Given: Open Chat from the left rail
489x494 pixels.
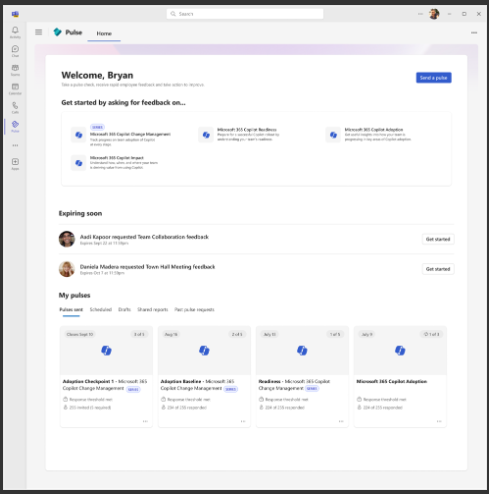Looking at the screenshot, I should pos(15,51).
